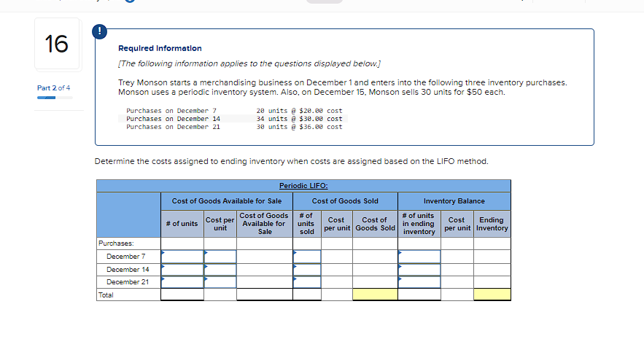This screenshot has width=644, height=339.
Task: Click the '# of units sold' column header
Action: click(x=307, y=224)
